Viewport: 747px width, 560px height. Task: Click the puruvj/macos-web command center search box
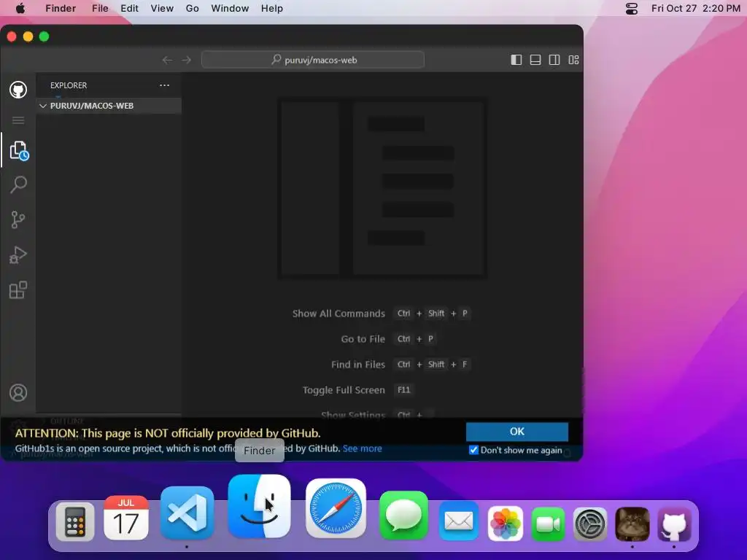coord(313,60)
